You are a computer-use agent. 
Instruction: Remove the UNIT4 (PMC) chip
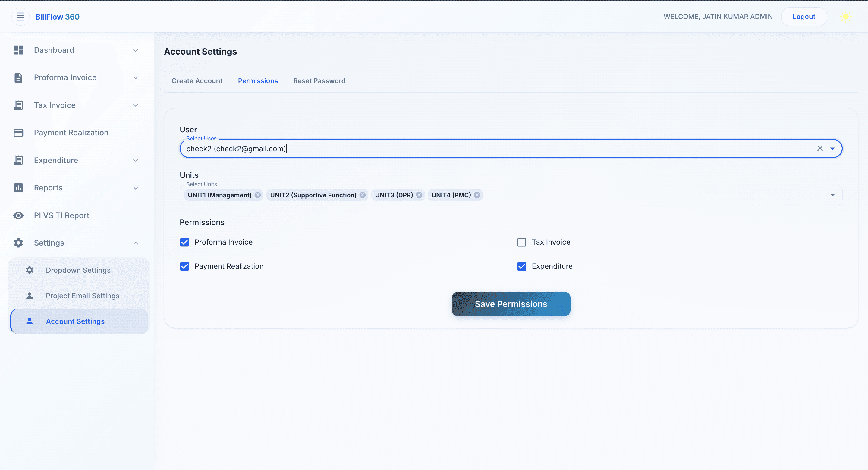pyautogui.click(x=477, y=195)
